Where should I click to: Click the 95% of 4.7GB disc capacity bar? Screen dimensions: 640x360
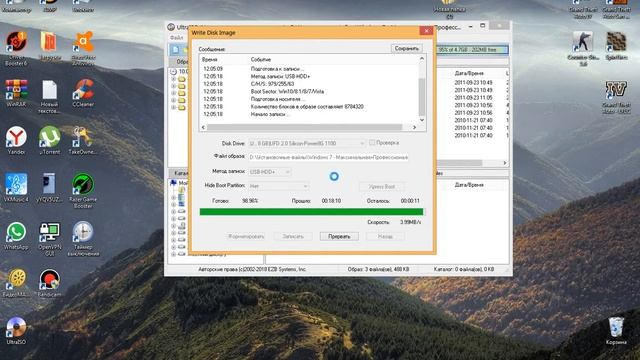[x=473, y=49]
